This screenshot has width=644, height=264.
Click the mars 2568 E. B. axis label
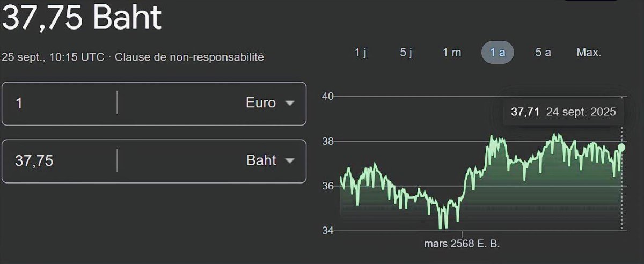tap(462, 244)
